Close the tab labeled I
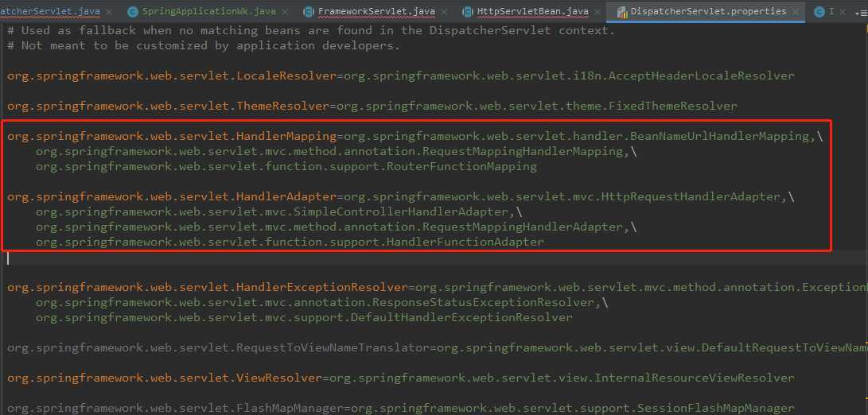Image resolution: width=868 pixels, height=415 pixels. [843, 12]
